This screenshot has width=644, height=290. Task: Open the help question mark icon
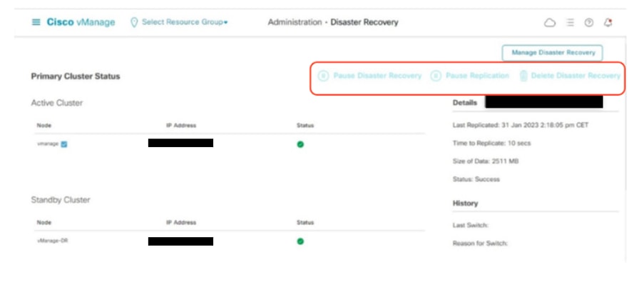click(x=589, y=23)
